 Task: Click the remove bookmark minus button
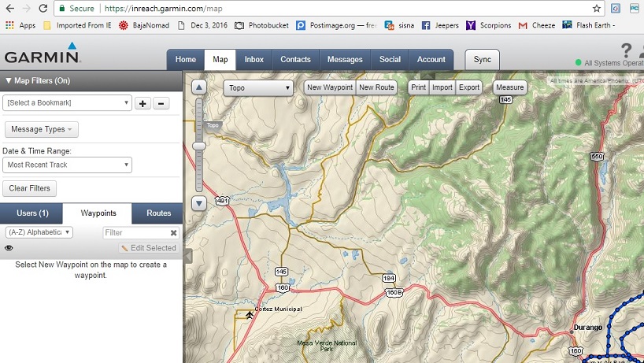(161, 103)
